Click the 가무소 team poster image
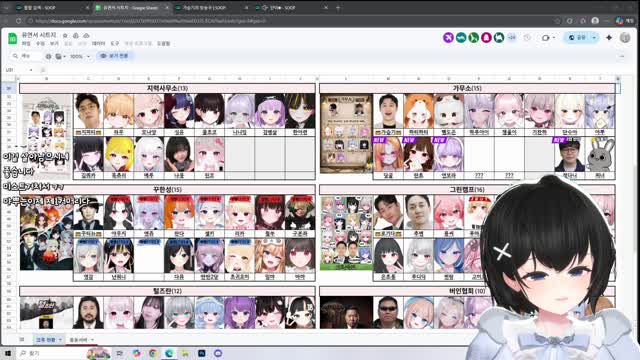 [346, 134]
